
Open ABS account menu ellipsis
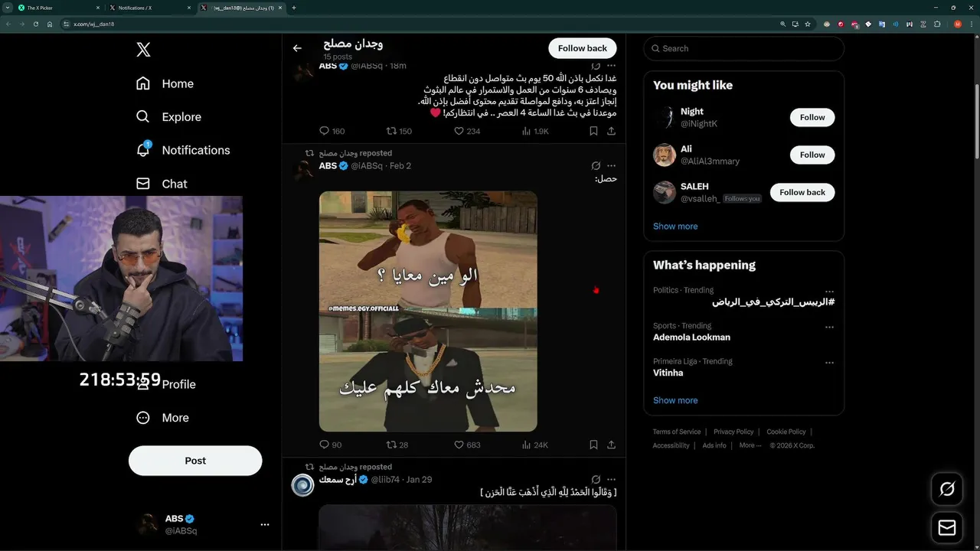click(x=265, y=525)
